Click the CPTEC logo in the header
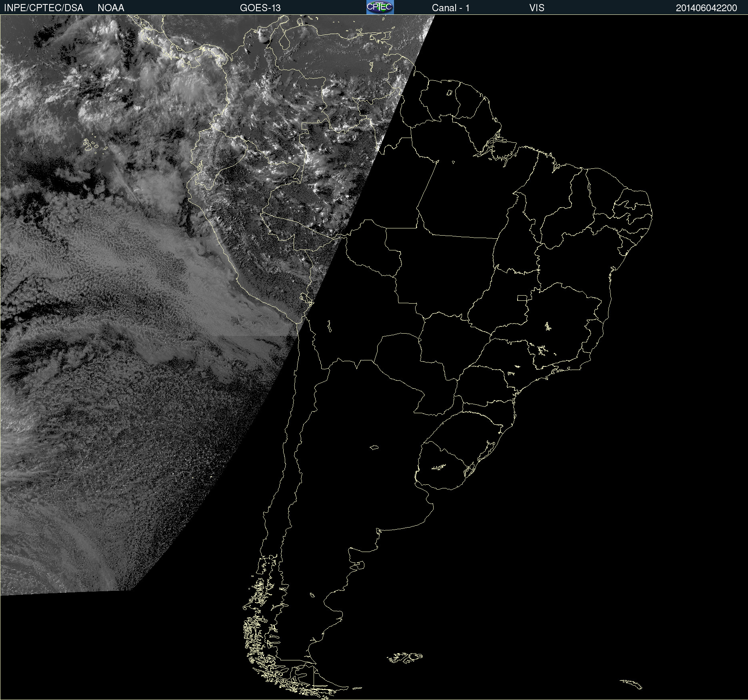This screenshot has height=700, width=748. pos(380,7)
